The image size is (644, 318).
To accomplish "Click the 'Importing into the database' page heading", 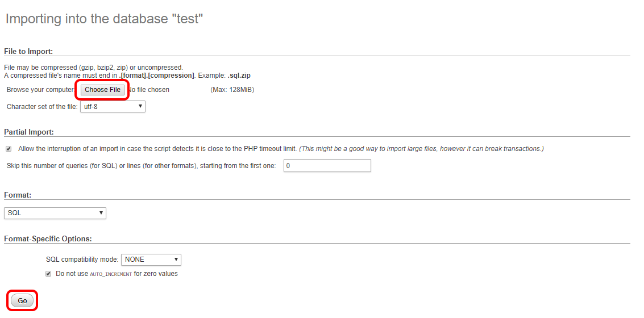I will coord(104,19).
